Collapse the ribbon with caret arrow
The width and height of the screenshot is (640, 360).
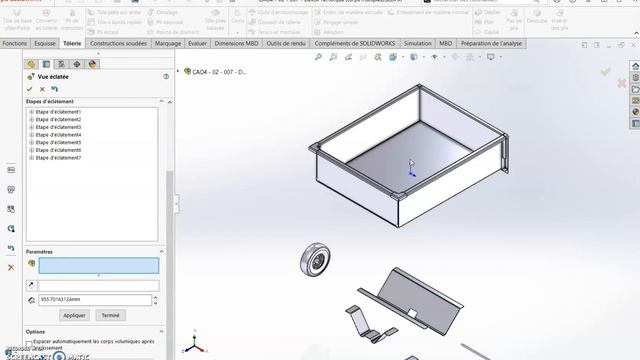coord(636,33)
